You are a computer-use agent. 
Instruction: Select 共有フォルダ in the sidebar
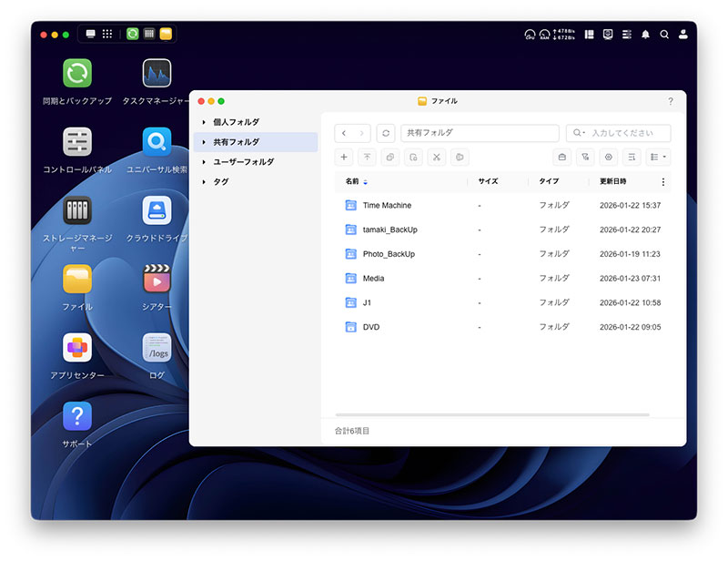click(236, 142)
